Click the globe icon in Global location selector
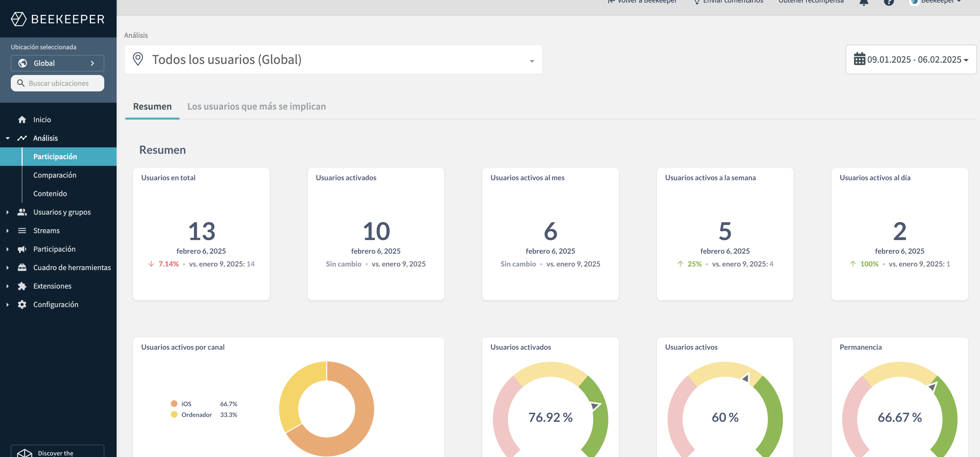The width and height of the screenshot is (980, 457). pyautogui.click(x=23, y=63)
